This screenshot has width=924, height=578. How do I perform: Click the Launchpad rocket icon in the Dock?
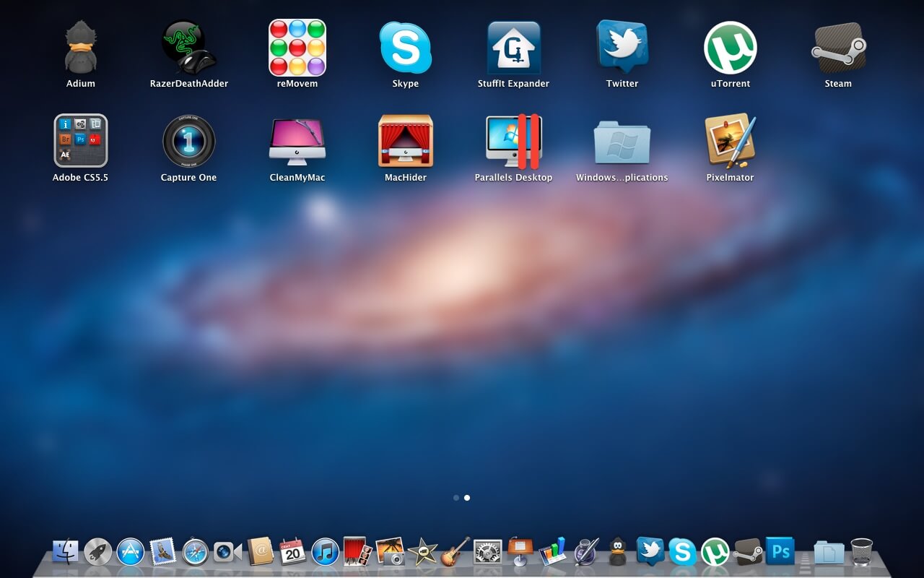click(97, 552)
